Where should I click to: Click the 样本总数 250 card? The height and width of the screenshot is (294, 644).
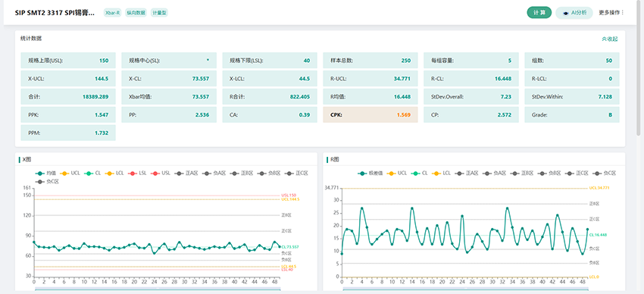pyautogui.click(x=370, y=61)
